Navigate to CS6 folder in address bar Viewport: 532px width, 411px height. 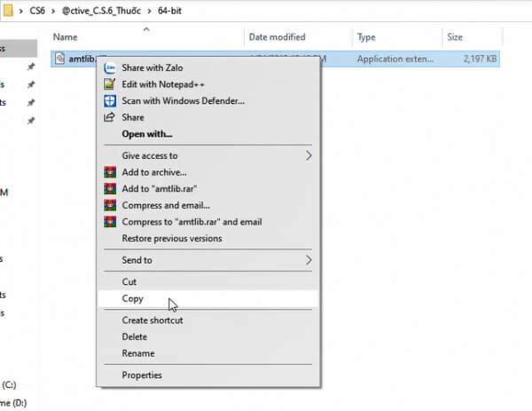[x=40, y=12]
